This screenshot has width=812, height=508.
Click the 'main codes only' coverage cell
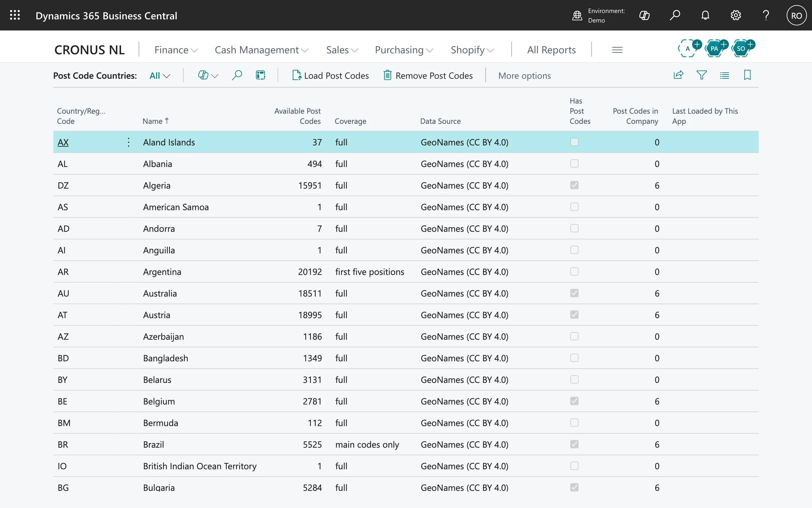point(367,444)
